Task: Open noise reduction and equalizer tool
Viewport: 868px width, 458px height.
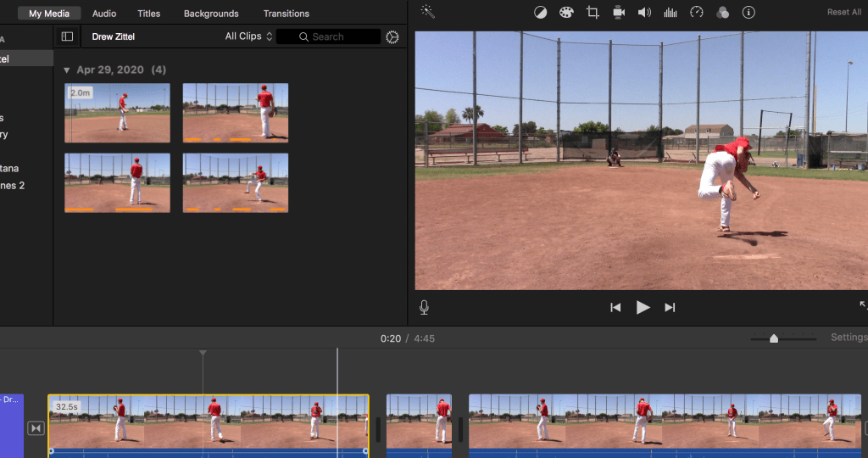Action: point(670,13)
